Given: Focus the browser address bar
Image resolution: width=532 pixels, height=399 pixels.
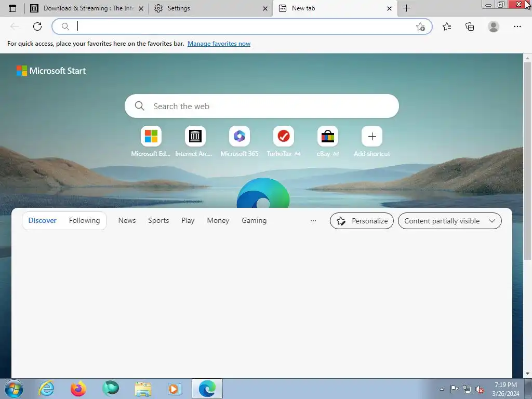Looking at the screenshot, I should click(242, 26).
